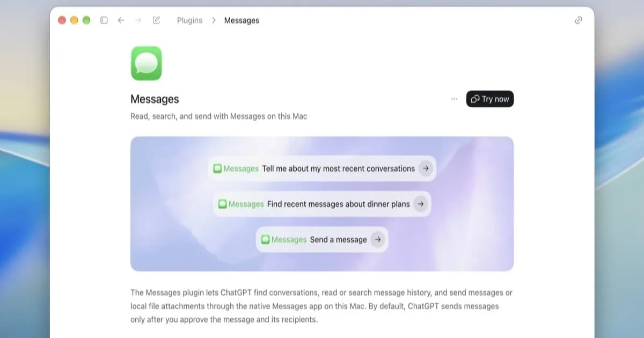Click Messages icon in 'Send a message' prompt

[265, 240]
